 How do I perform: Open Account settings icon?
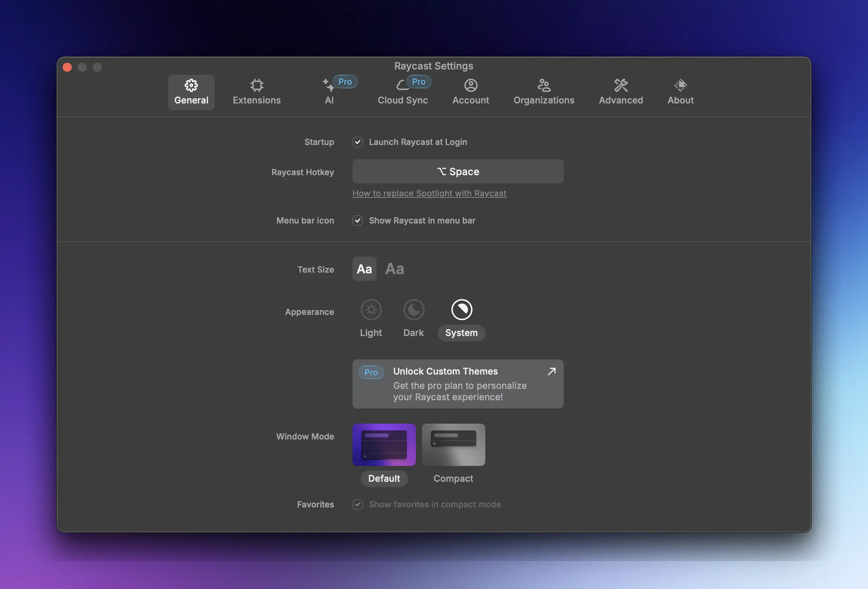pyautogui.click(x=470, y=85)
